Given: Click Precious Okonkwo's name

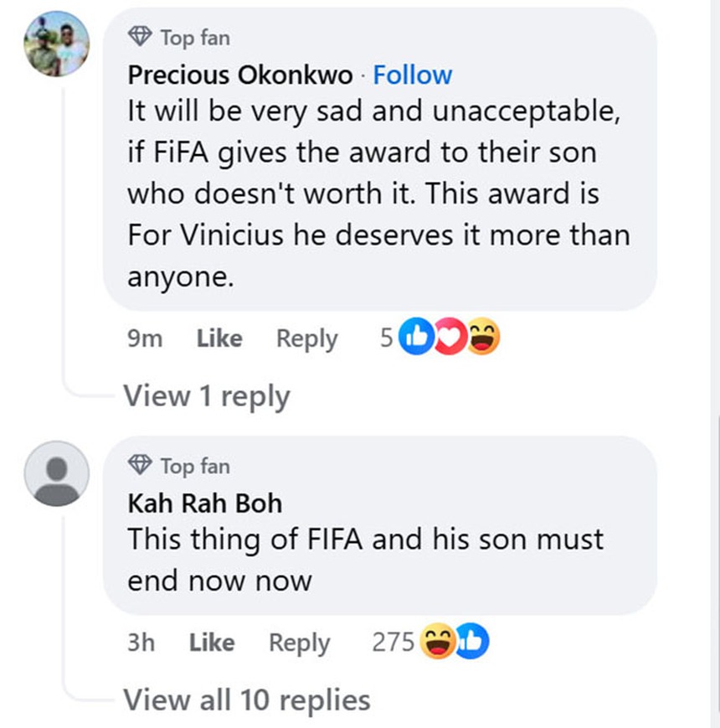Looking at the screenshot, I should 241,75.
